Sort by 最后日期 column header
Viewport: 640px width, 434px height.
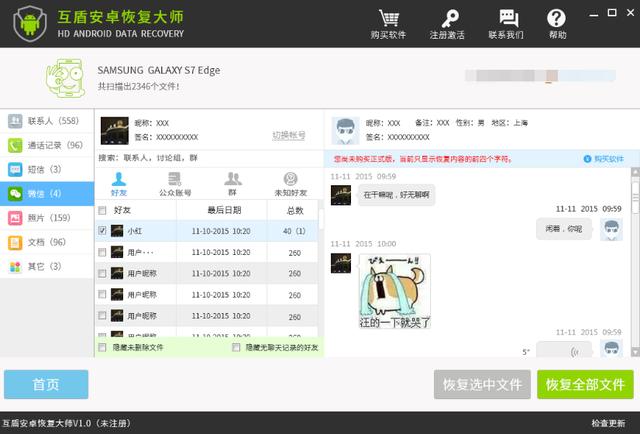[x=222, y=210]
